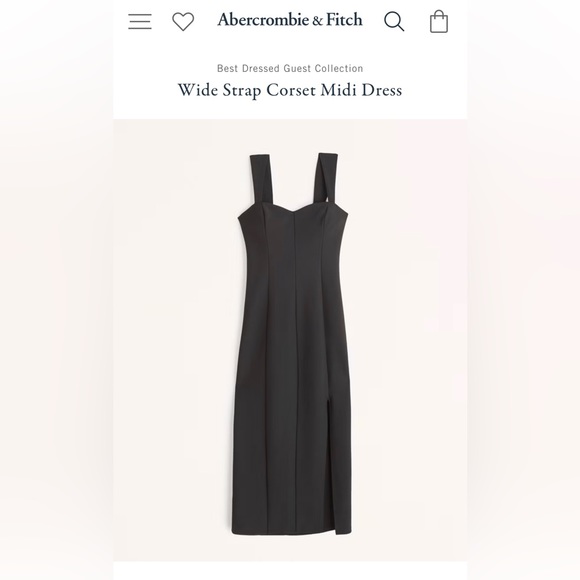Click the Abercrombie & Fitch logo

pos(290,20)
